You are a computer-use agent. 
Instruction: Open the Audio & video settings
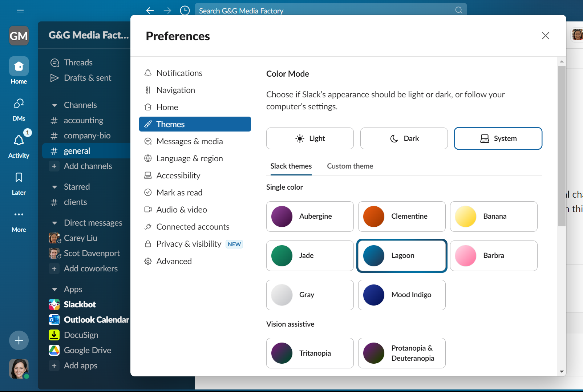pos(181,209)
